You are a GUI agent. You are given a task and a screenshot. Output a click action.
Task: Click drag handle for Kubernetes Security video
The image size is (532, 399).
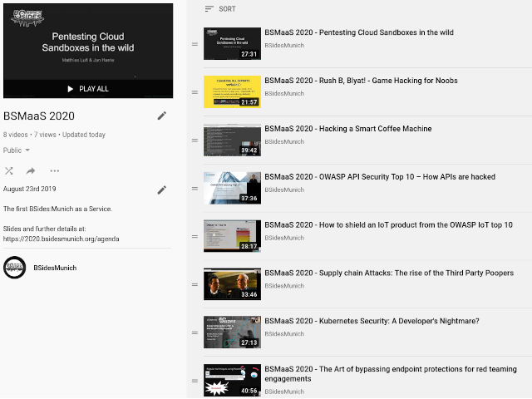click(x=195, y=332)
